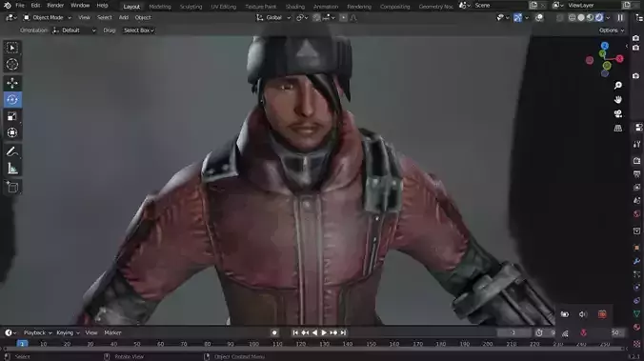Click the Z axis on the navigation gizmo
The width and height of the screenshot is (644, 361).
[x=605, y=46]
